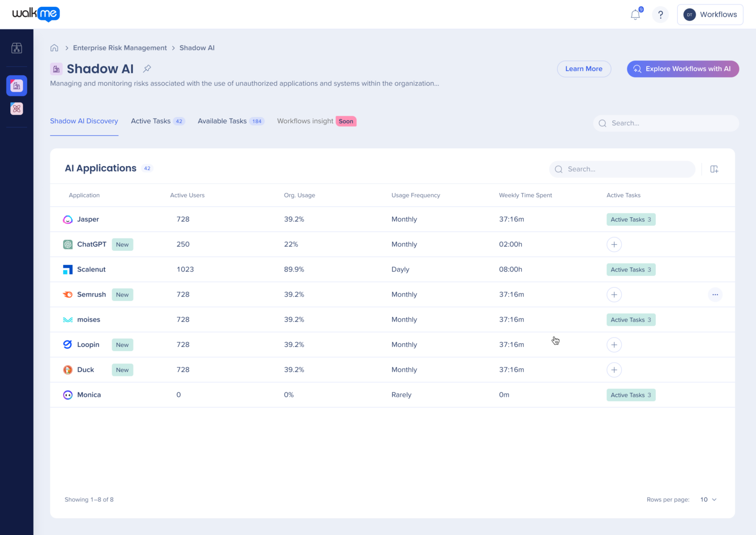Image resolution: width=756 pixels, height=535 pixels.
Task: Click the Learn More button
Action: coord(584,69)
